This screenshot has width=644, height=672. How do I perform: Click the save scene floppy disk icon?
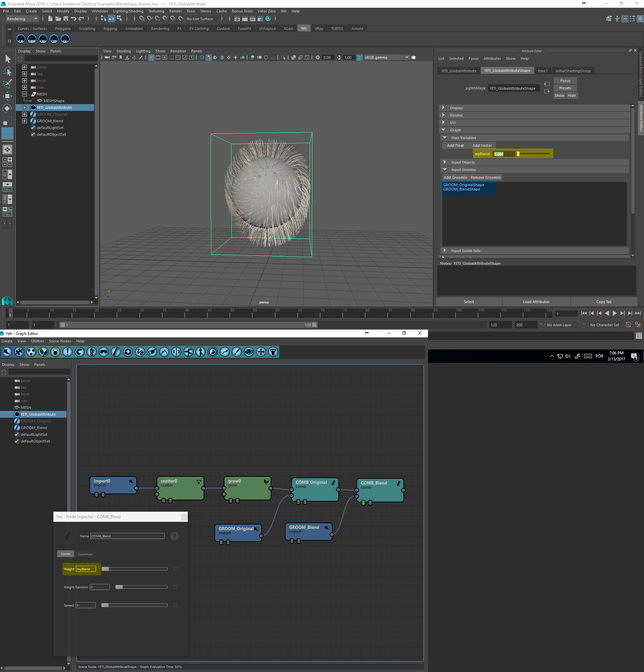click(x=66, y=19)
